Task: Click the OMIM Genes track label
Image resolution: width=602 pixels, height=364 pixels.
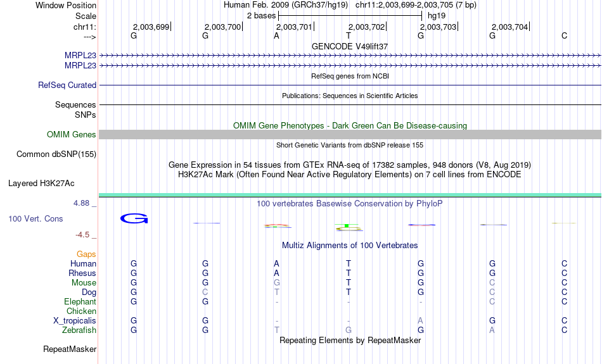Action: click(72, 135)
